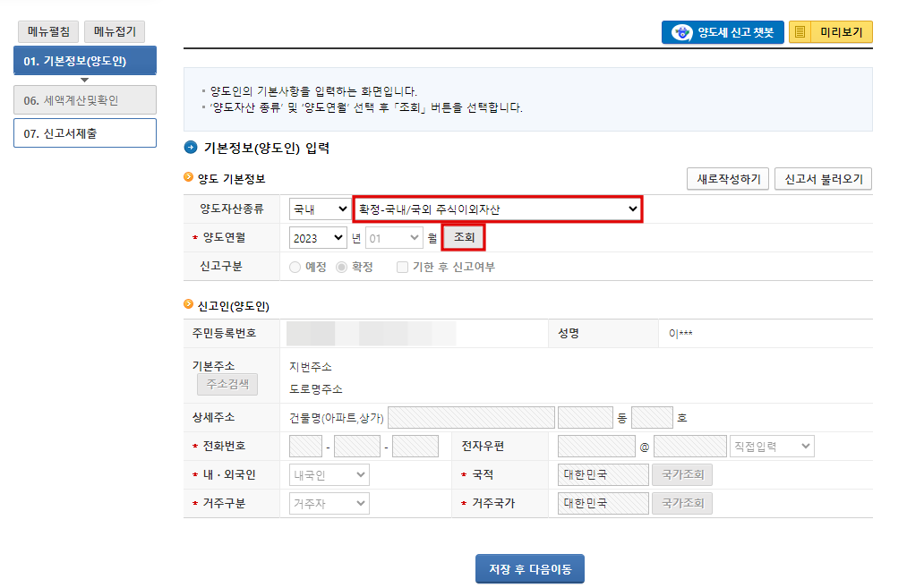Image resolution: width=907 pixels, height=588 pixels.
Task: Open the 직접입력 email domain dropdown
Action: pos(770,446)
